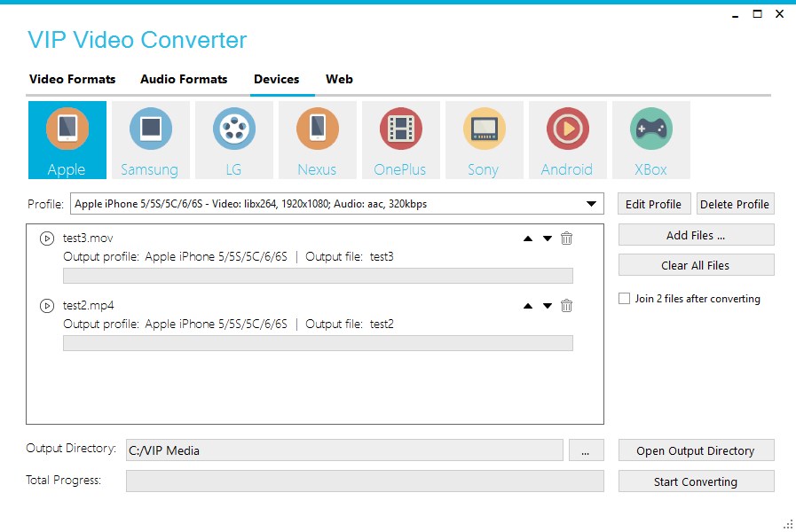
Task: Close the VIP Video Converter window
Action: (780, 14)
